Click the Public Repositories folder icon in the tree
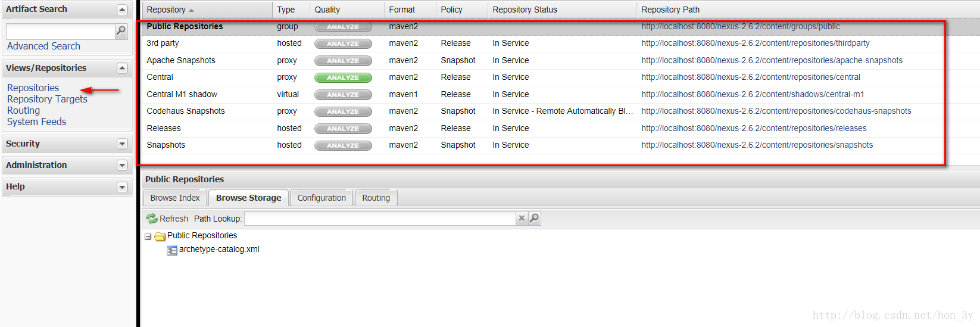This screenshot has height=327, width=980. [x=160, y=236]
